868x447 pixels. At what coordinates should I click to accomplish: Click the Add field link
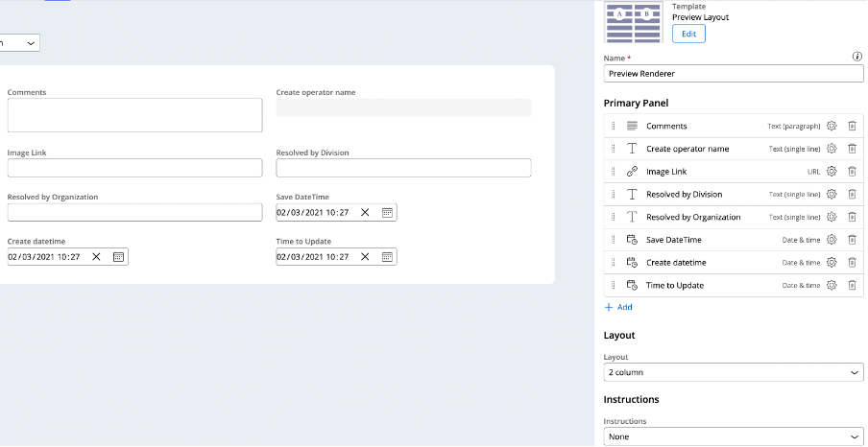tap(618, 307)
